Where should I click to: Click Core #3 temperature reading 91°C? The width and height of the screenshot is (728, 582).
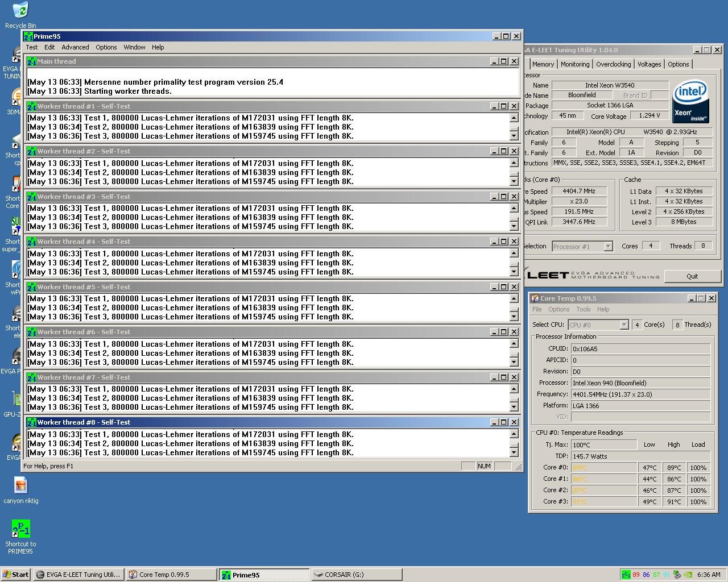(x=604, y=502)
